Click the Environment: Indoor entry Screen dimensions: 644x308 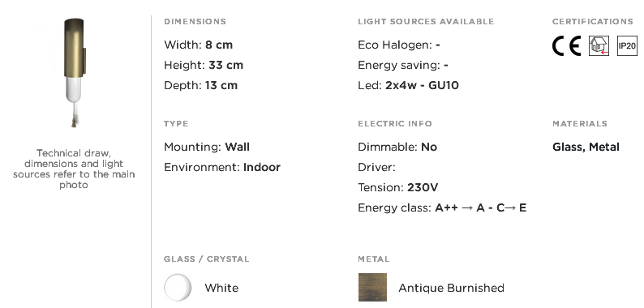[x=222, y=167]
